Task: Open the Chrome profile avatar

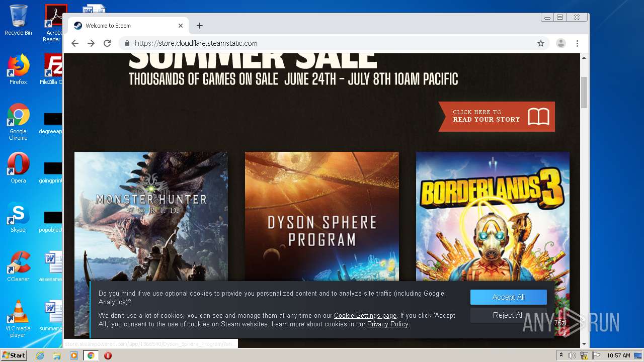Action: pyautogui.click(x=560, y=43)
